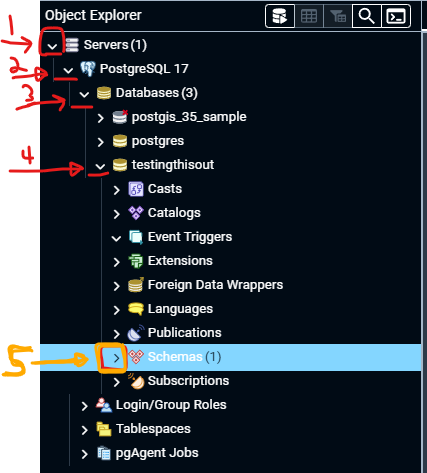Click the Languages speech bubble icon
This screenshot has width=427, height=473.
point(136,309)
